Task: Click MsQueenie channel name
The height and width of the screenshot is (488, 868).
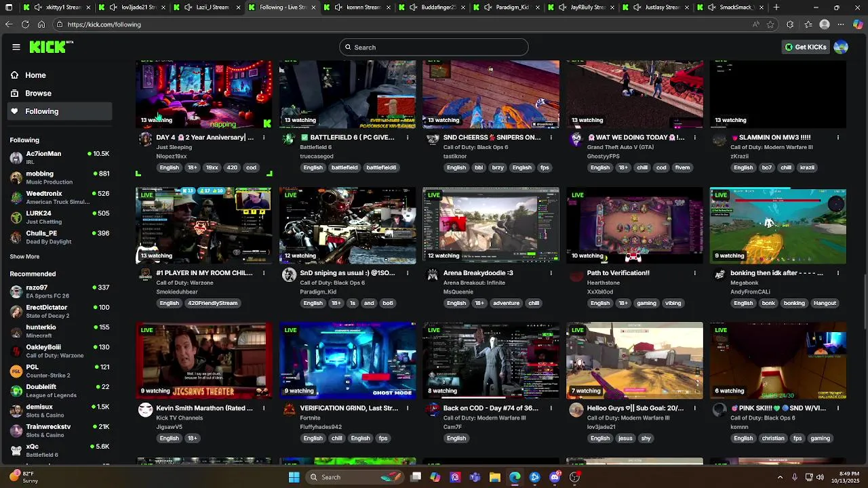Action: point(458,292)
